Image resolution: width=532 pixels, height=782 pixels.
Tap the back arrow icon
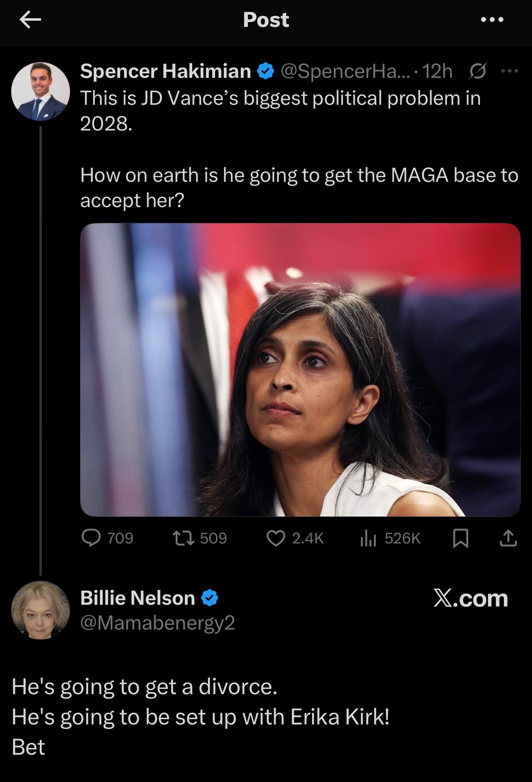click(30, 20)
